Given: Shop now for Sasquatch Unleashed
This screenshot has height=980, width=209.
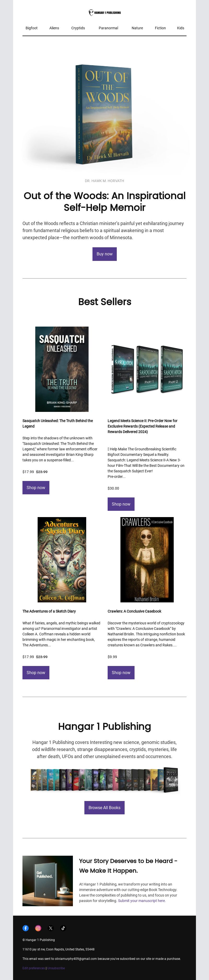Looking at the screenshot, I should (36, 488).
